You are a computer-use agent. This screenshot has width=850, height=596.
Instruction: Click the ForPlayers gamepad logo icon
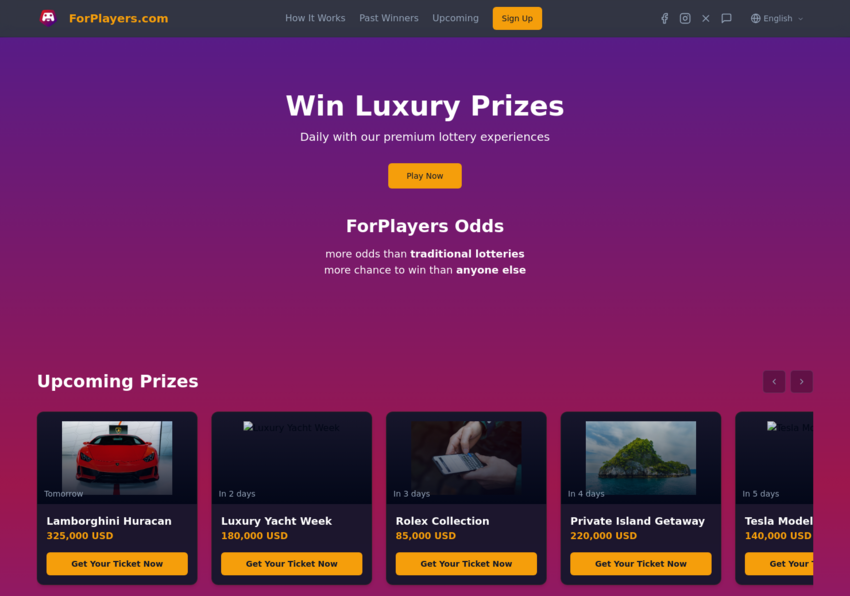[x=48, y=18]
